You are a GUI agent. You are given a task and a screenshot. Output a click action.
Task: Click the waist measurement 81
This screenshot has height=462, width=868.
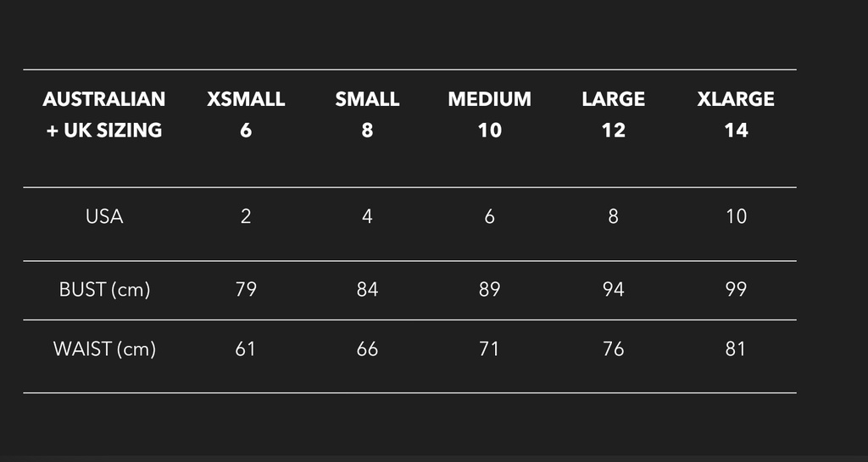tap(736, 348)
